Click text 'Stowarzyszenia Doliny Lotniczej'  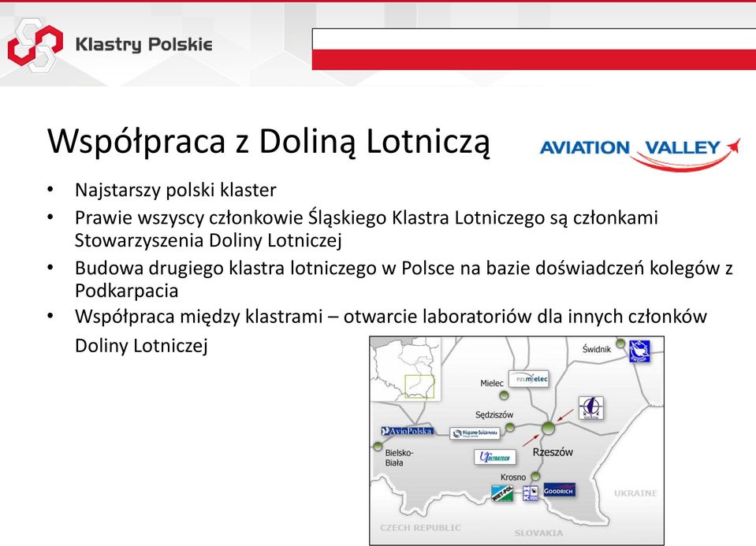click(x=208, y=240)
